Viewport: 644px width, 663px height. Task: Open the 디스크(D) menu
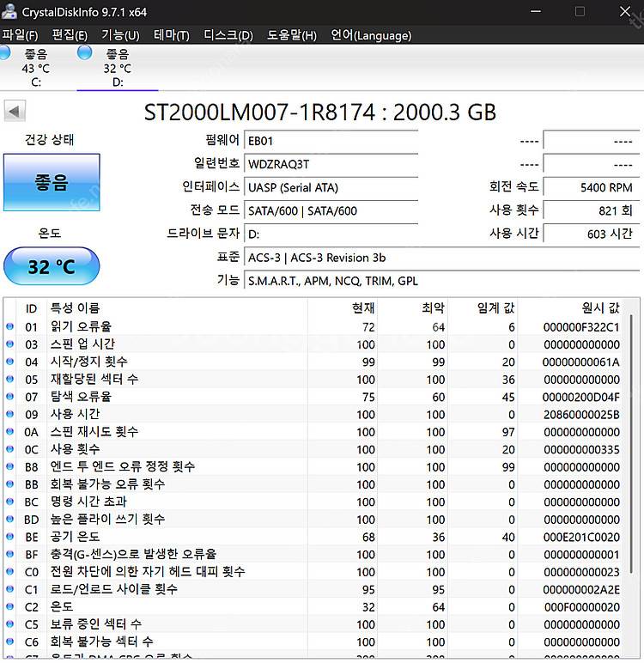coord(228,35)
